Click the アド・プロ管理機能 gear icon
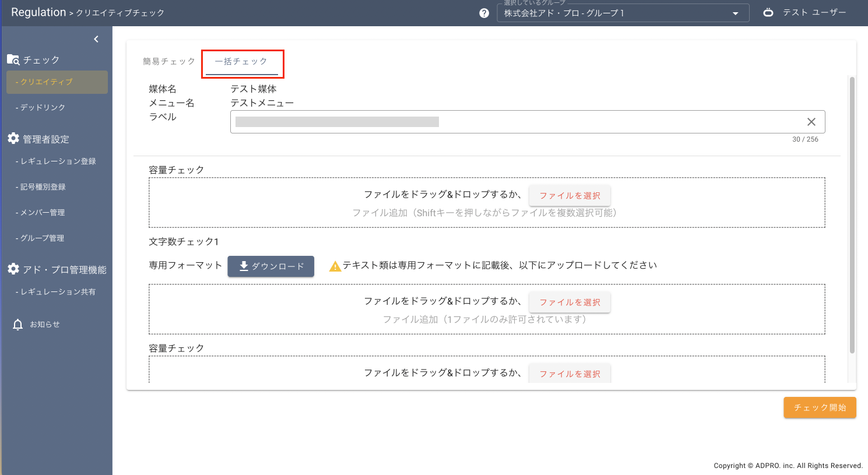868x475 pixels. [13, 269]
